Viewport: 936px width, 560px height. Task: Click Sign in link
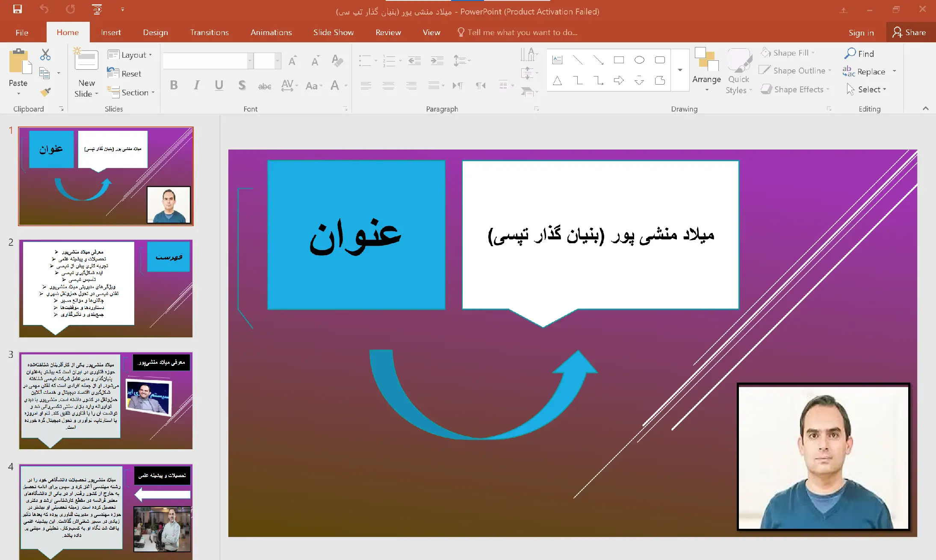[x=861, y=32]
